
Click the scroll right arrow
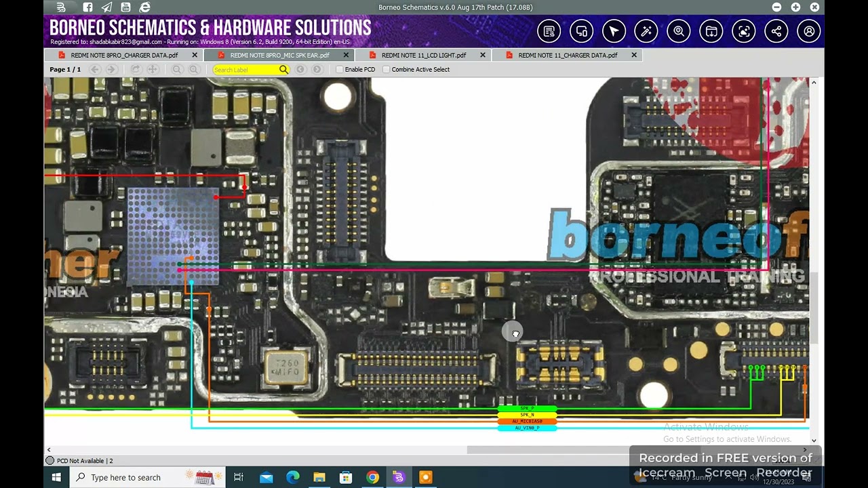[x=806, y=449]
